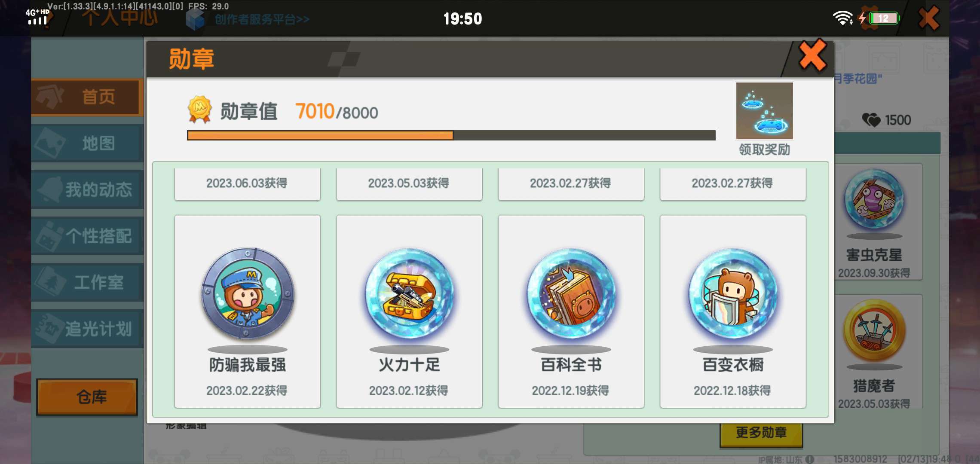Click the 更多勋章 button

(x=761, y=433)
